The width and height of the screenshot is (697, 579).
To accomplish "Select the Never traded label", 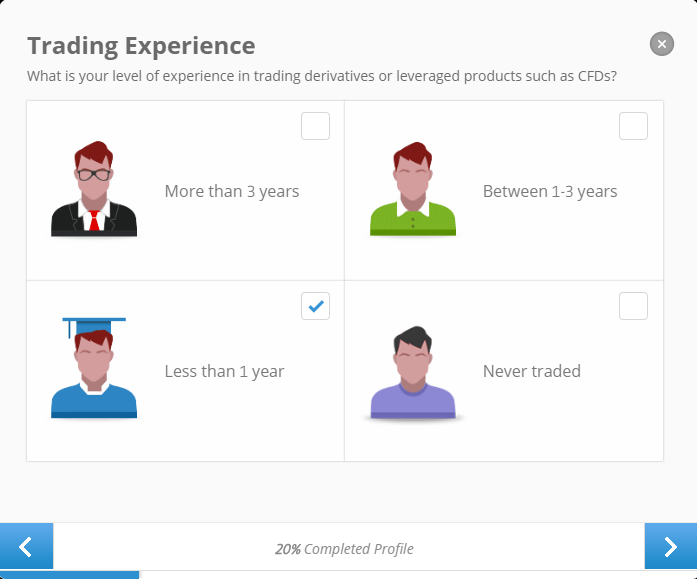I will click(532, 371).
